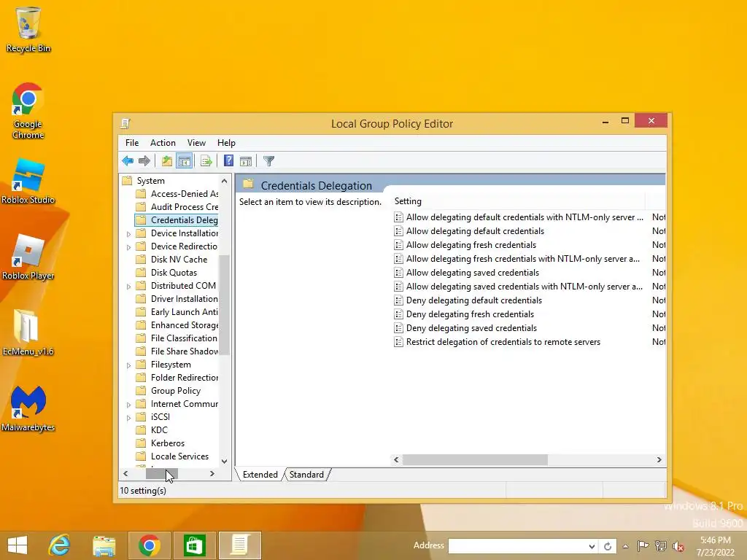This screenshot has height=560, width=747.
Task: Select 'Deny delegating fresh credentials' setting
Action: pyautogui.click(x=471, y=314)
